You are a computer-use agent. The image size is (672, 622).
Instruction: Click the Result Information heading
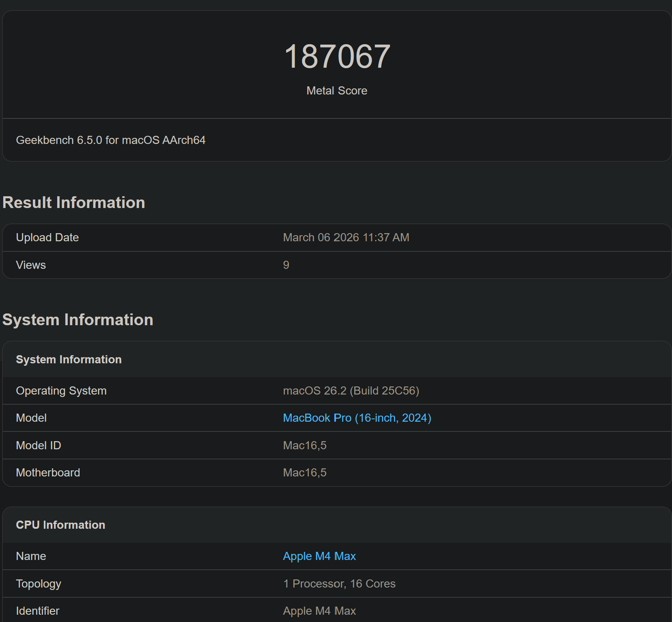pyautogui.click(x=73, y=203)
